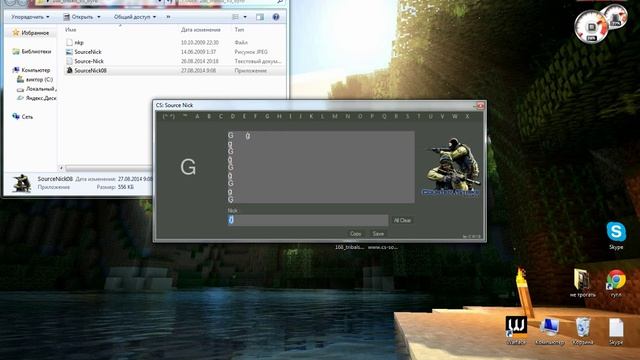Select the "не трогать" folder on desktop
This screenshot has width=640, height=360.
pos(582,283)
